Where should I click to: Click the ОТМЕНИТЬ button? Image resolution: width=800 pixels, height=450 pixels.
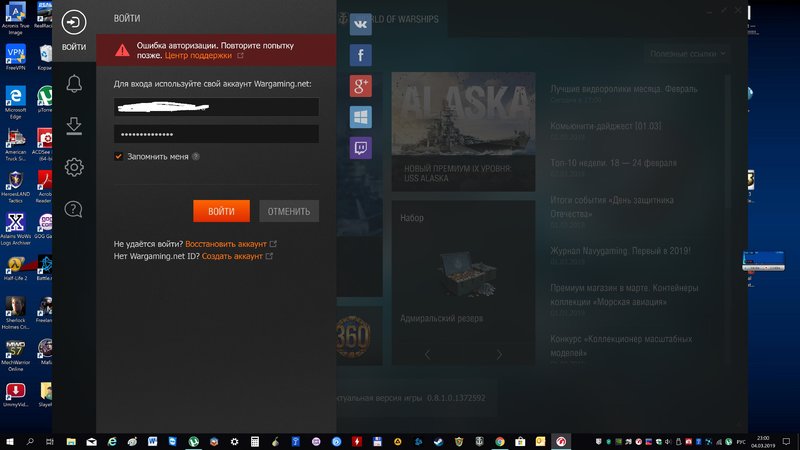[x=289, y=211]
